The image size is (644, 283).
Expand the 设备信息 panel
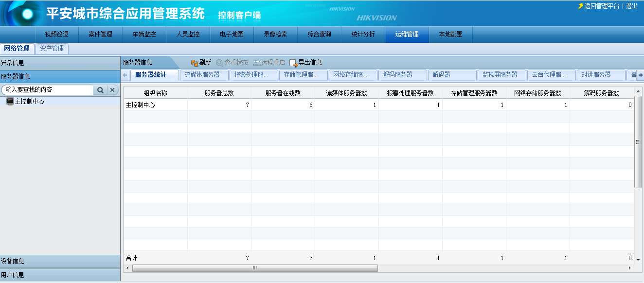point(60,261)
